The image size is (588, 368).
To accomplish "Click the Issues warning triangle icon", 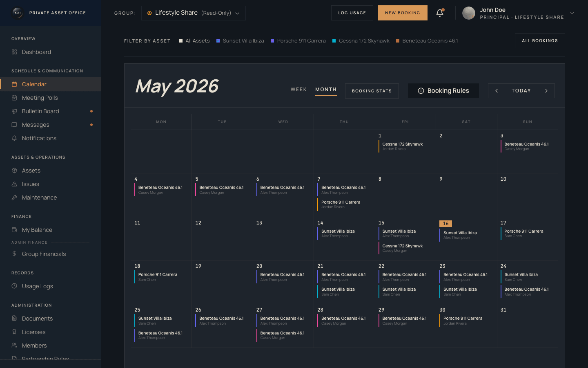I will coord(14,184).
